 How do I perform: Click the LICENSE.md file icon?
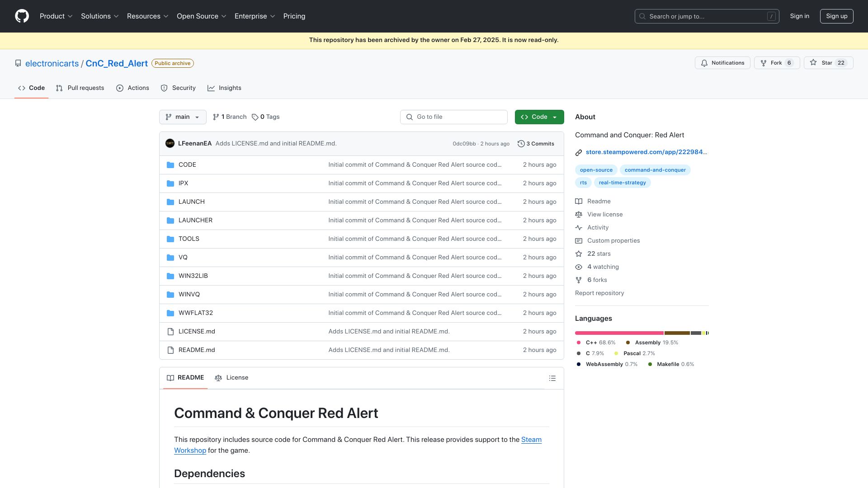coord(170,332)
